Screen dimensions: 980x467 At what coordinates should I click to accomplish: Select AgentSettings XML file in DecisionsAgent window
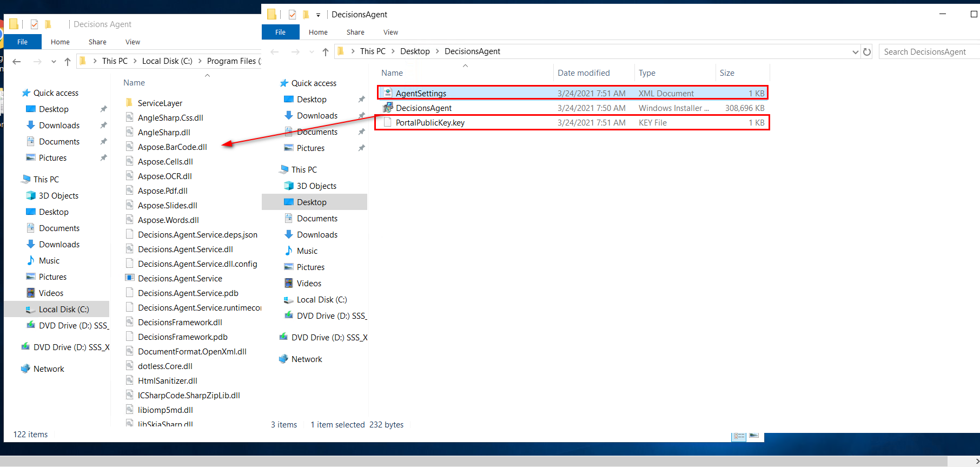coord(572,93)
